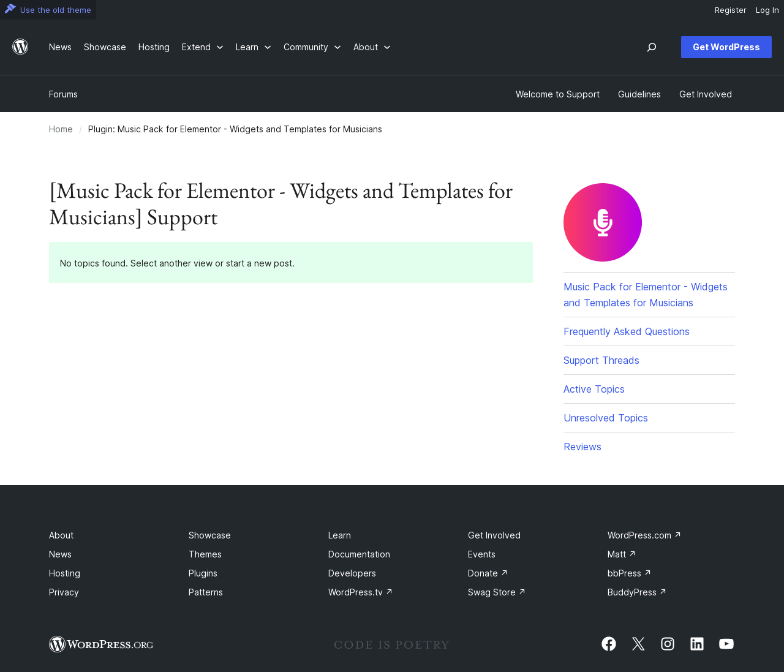Open Patterns footer link
Image resolution: width=784 pixels, height=672 pixels.
point(205,592)
